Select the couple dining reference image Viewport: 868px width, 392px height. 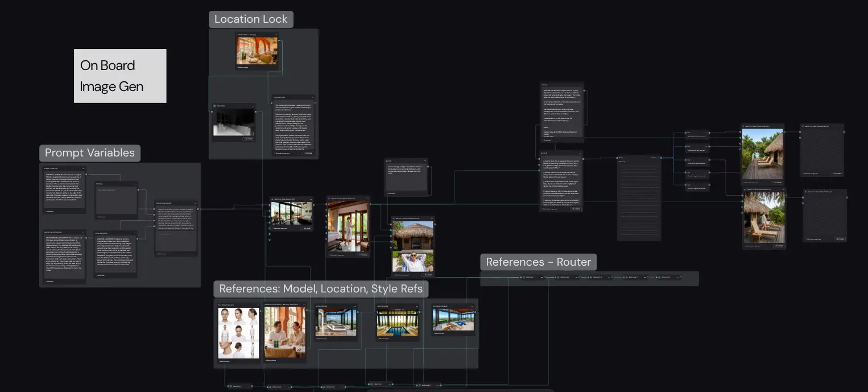click(x=284, y=333)
